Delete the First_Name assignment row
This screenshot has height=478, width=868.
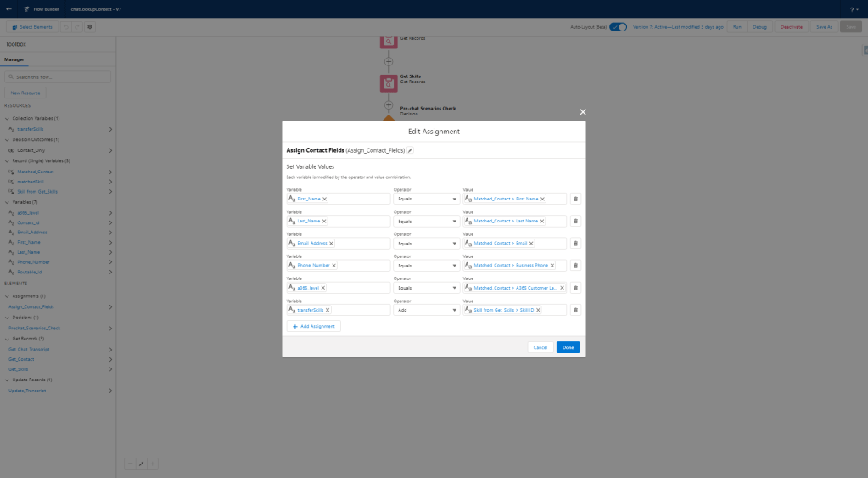(x=575, y=199)
